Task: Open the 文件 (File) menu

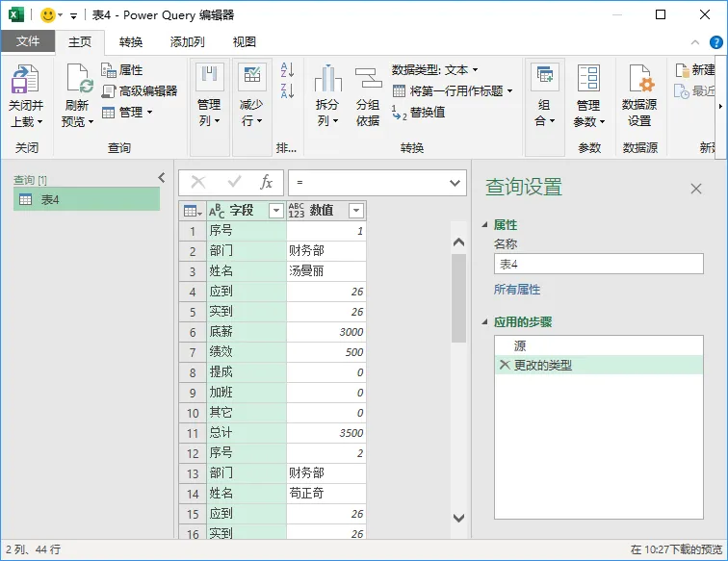Action: tap(28, 41)
